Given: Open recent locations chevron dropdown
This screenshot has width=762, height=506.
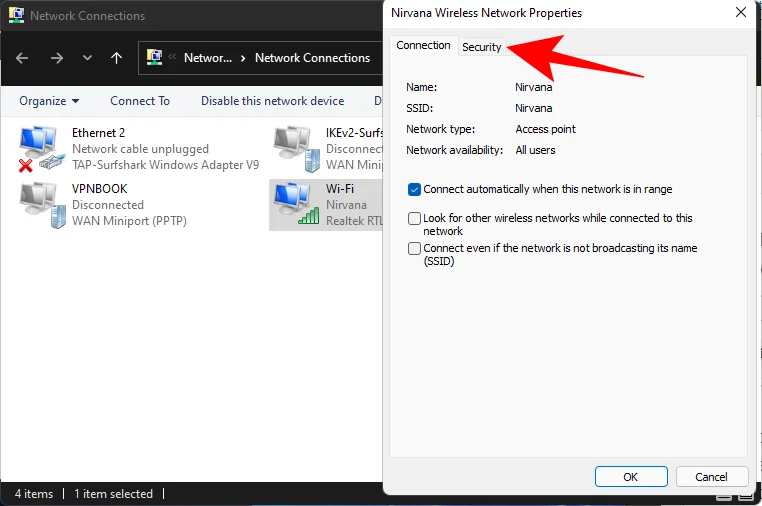Looking at the screenshot, I should point(87,58).
